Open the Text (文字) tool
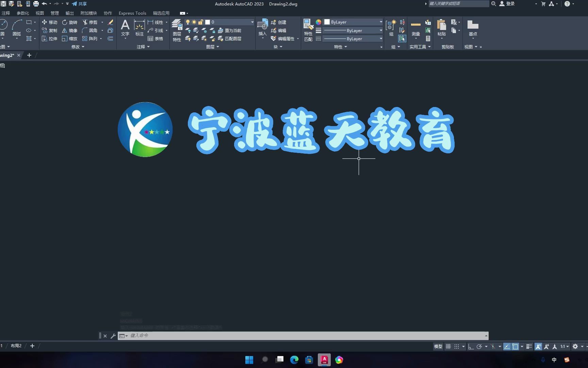The width and height of the screenshot is (588, 368). point(125,28)
